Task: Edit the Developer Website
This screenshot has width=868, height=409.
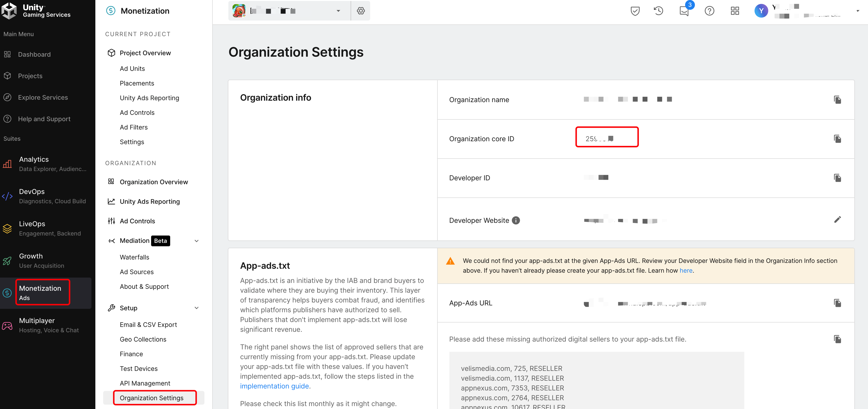Action: 838,220
